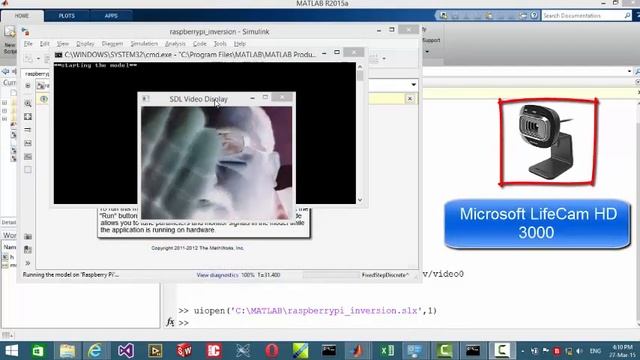The image size is (640, 360).
Task: Open the Windows Start button
Action: pyautogui.click(x=11, y=351)
